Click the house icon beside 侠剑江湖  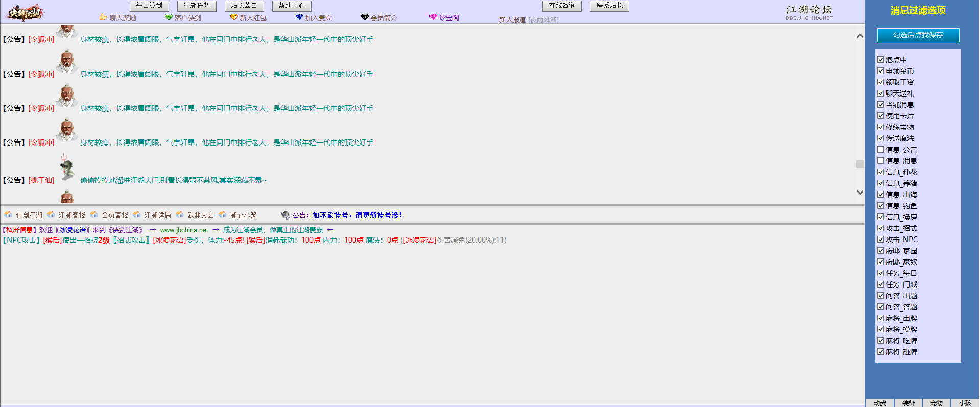[8, 214]
